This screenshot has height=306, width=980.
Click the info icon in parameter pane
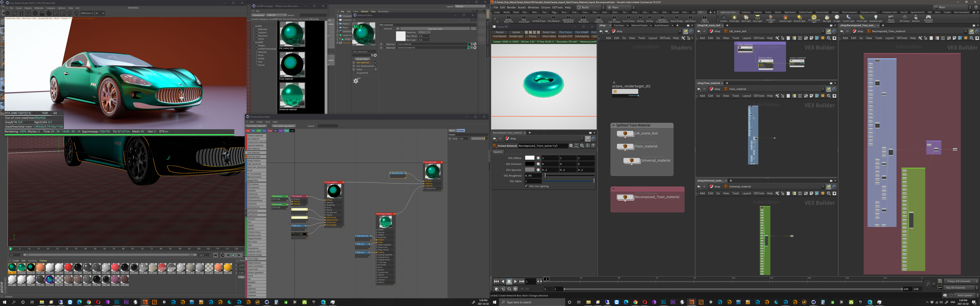pyautogui.click(x=588, y=146)
